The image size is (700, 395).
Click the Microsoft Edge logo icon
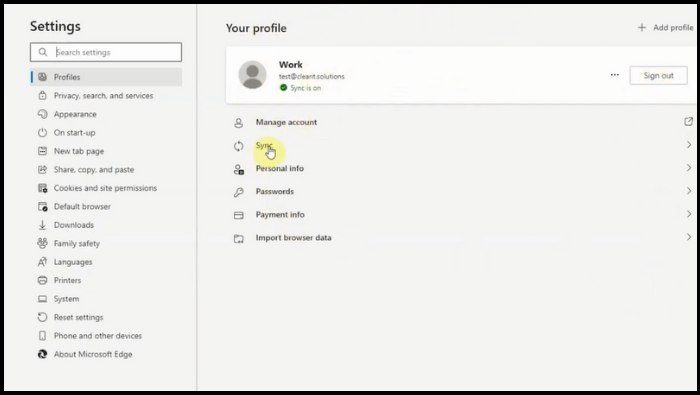click(42, 354)
